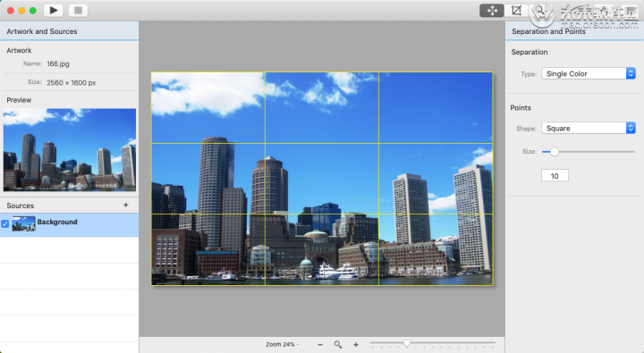The height and width of the screenshot is (353, 644).
Task: Open the Points Shape dropdown
Action: pyautogui.click(x=589, y=128)
